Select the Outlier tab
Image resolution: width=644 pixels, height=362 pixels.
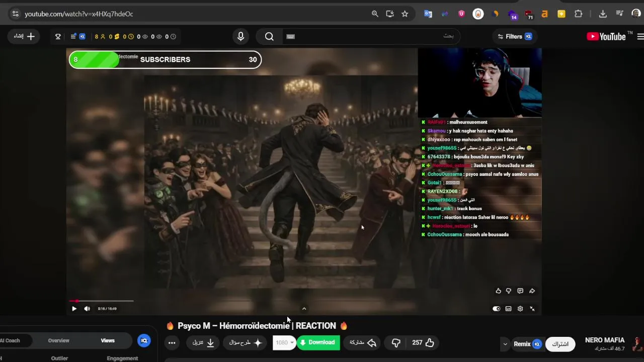pos(59,358)
